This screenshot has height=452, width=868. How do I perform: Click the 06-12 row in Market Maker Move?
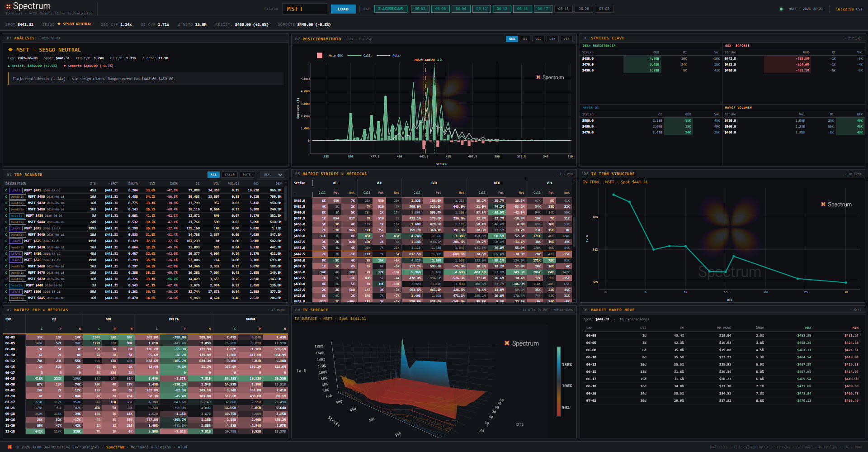tap(722, 365)
